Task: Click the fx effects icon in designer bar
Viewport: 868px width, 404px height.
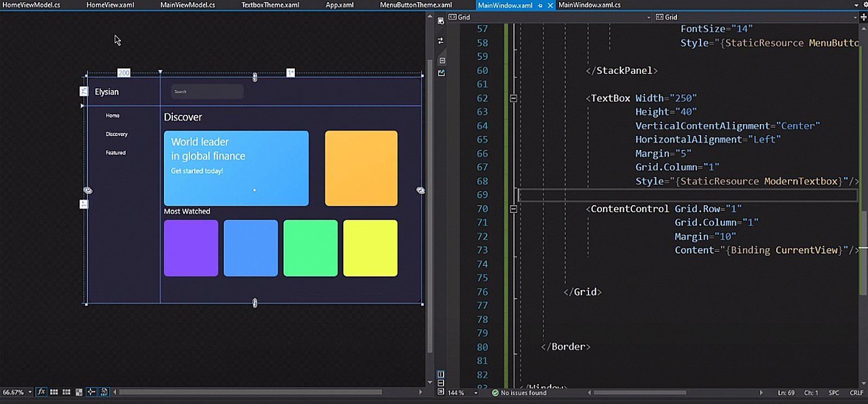Action: click(x=42, y=392)
